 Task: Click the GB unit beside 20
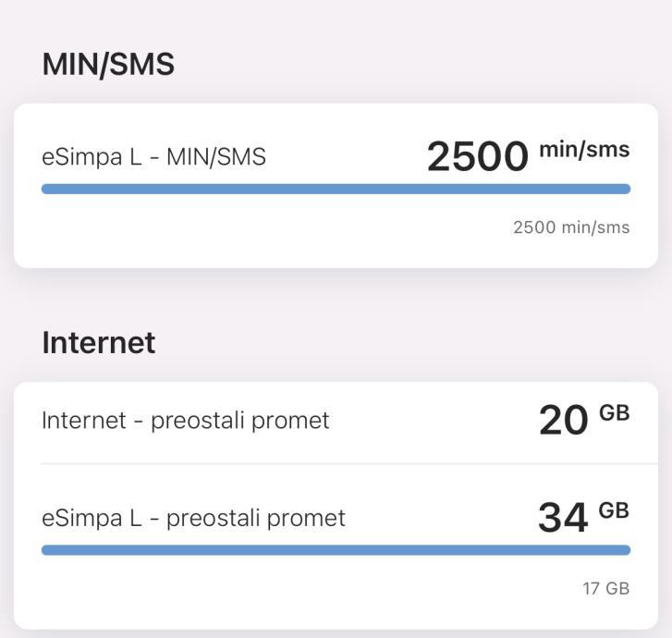(614, 413)
